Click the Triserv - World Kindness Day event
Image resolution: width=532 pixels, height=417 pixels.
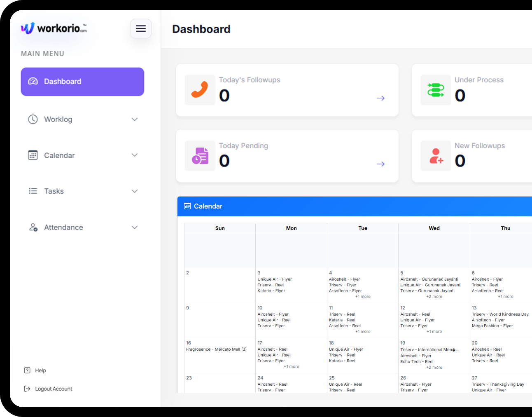(x=500, y=314)
